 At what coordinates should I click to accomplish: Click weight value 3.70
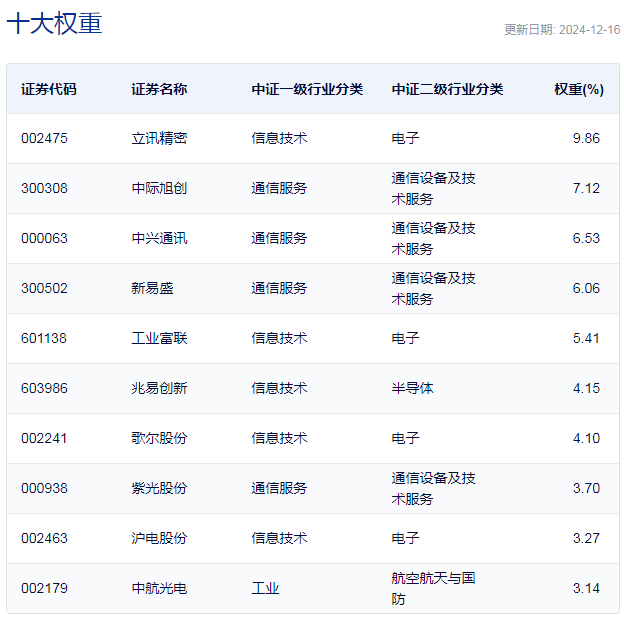tap(586, 489)
